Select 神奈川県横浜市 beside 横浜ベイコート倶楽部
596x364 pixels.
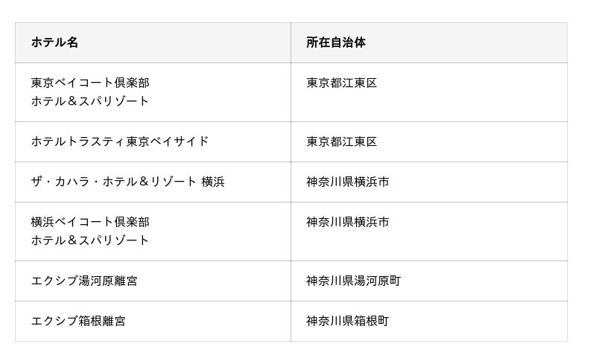coord(347,222)
